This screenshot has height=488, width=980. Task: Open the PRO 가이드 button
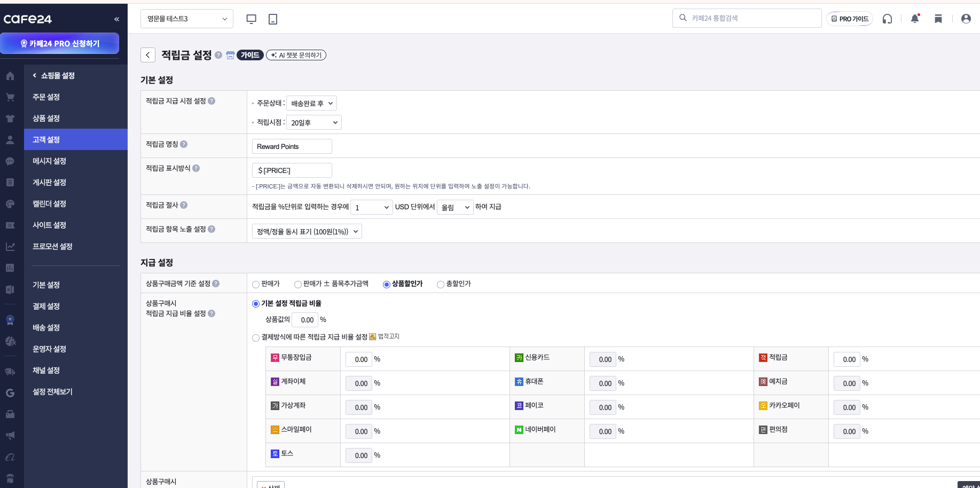(849, 19)
